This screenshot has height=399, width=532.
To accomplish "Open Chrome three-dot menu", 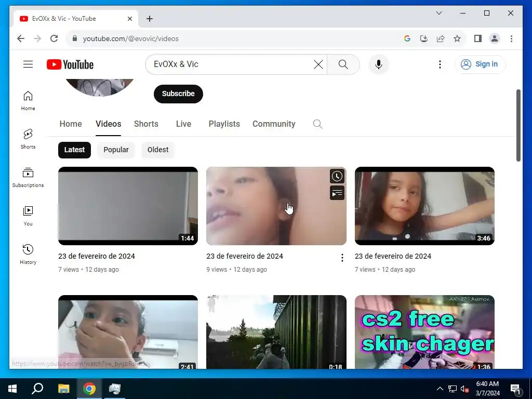I will click(x=511, y=38).
